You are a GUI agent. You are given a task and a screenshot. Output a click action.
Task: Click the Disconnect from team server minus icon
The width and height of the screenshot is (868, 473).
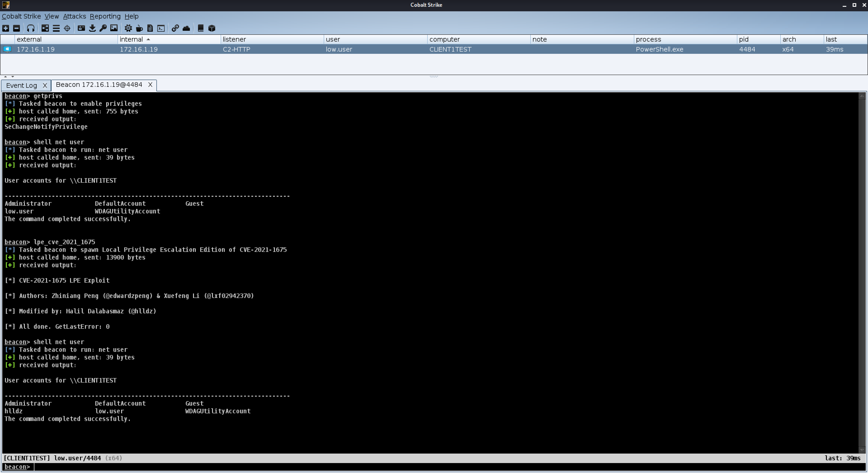[17, 28]
